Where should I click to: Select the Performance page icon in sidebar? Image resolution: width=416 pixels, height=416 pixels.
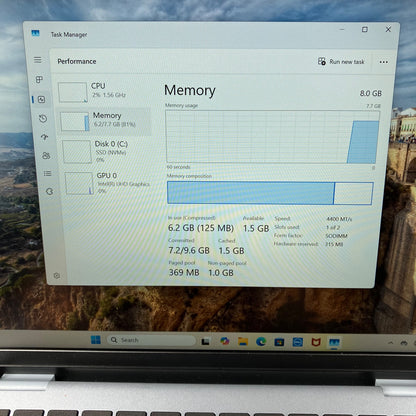click(x=41, y=99)
